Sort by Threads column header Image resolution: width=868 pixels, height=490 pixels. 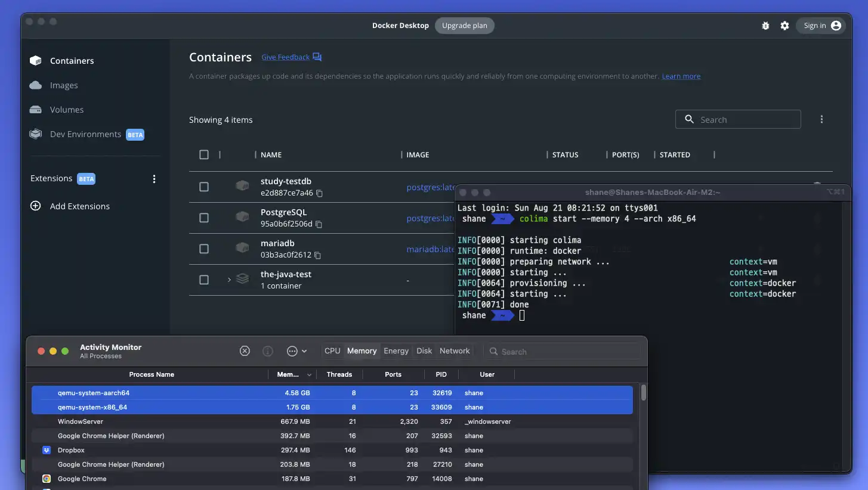(x=339, y=374)
